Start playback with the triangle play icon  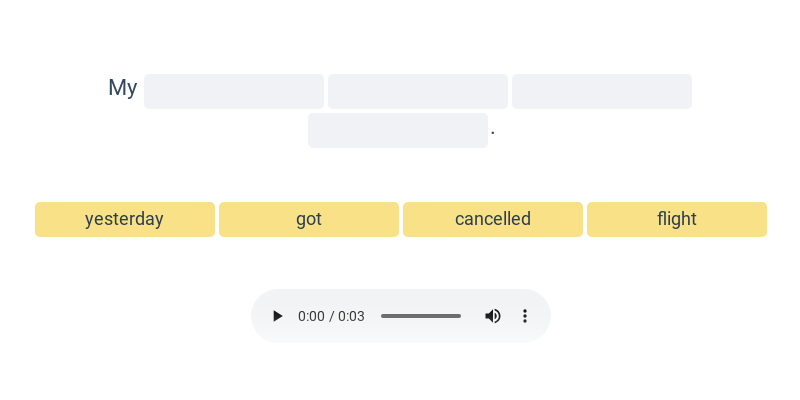tap(277, 316)
